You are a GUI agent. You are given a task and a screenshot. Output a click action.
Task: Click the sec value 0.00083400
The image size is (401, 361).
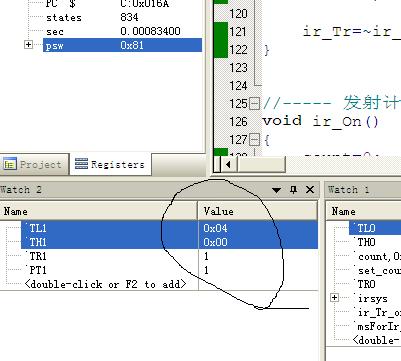pos(150,31)
